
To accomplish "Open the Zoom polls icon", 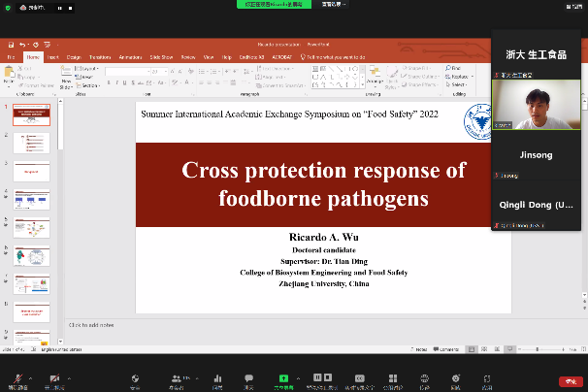I will pyautogui.click(x=217, y=377).
